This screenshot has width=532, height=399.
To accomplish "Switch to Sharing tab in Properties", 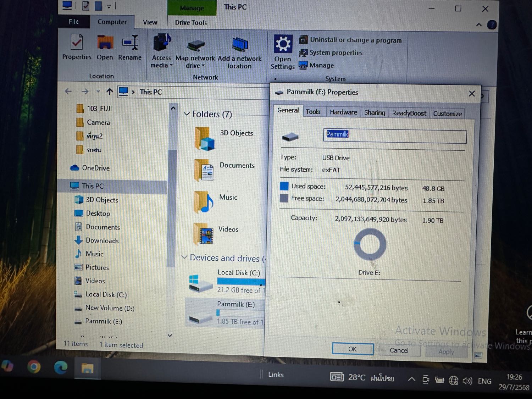I will pos(375,112).
